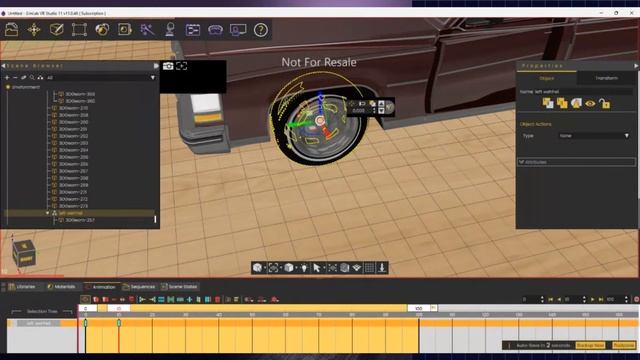
Task: Switch to the Transform tab in Properties
Action: pos(606,78)
